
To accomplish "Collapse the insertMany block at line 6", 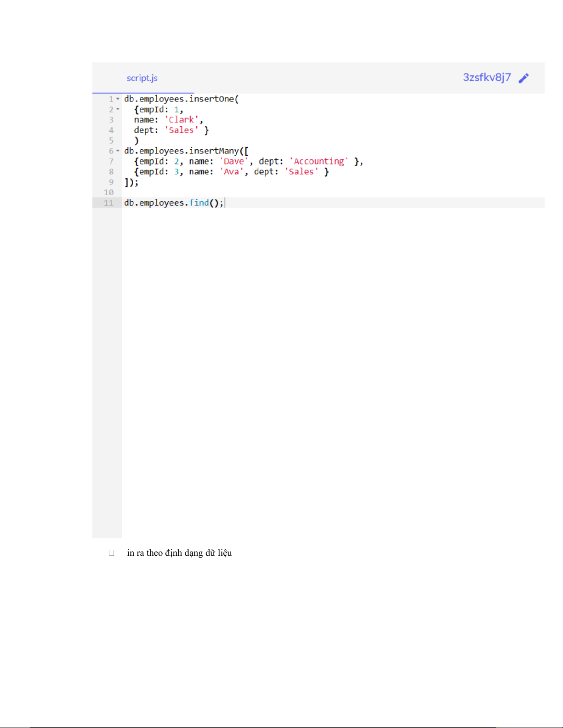I will point(118,151).
